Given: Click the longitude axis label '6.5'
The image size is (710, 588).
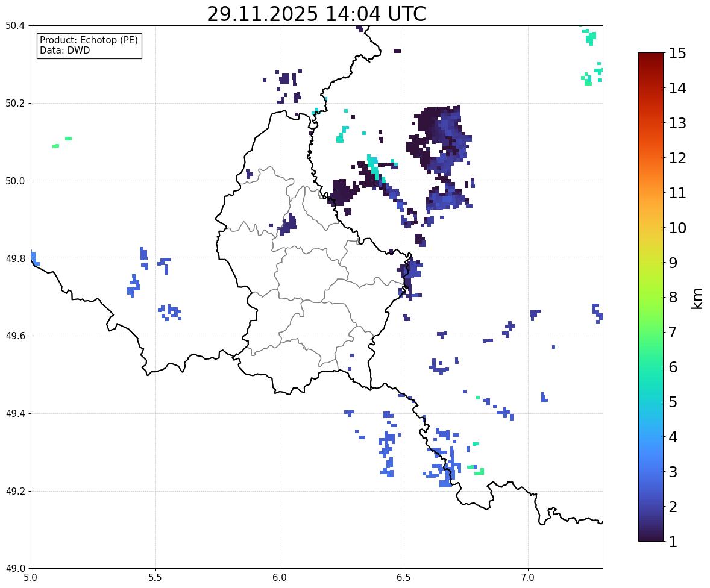Looking at the screenshot, I should coord(404,578).
